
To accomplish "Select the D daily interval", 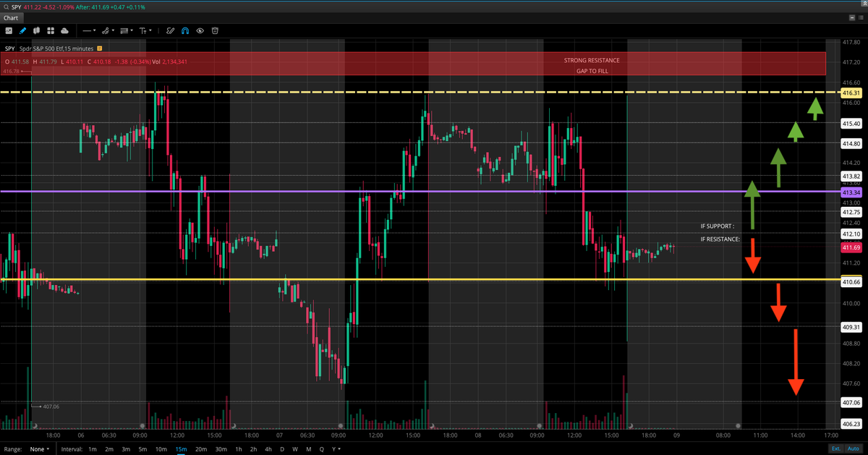I will pos(282,449).
